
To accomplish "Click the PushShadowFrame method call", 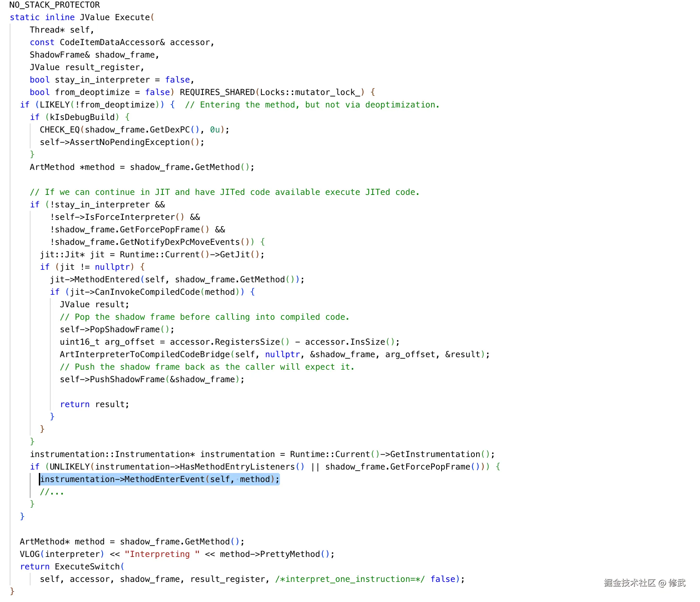I will (127, 379).
